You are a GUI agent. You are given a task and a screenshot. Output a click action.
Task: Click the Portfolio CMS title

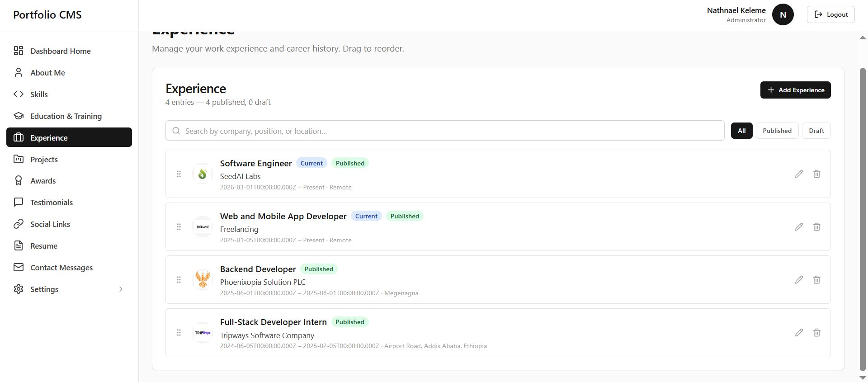[47, 14]
